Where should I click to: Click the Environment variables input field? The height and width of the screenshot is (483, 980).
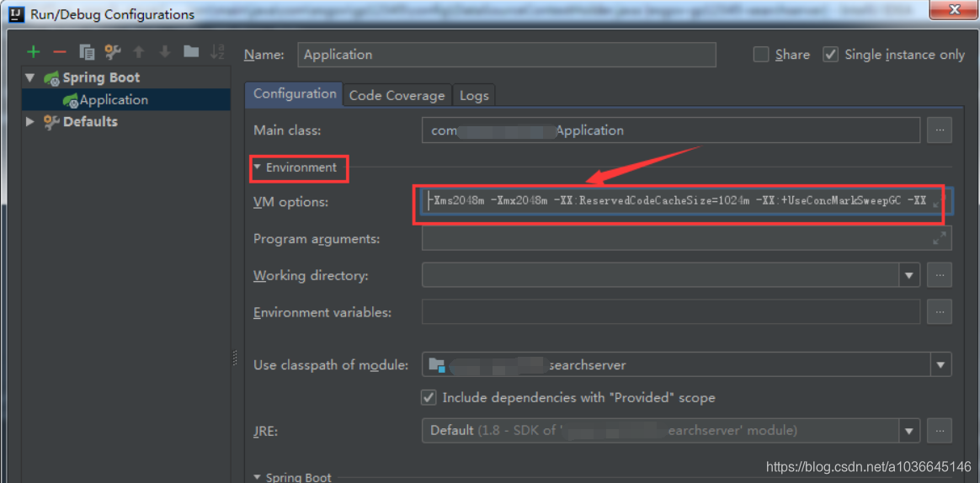671,311
